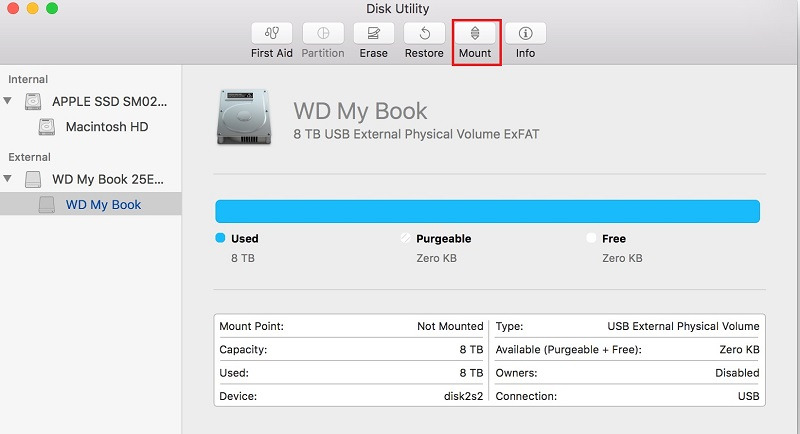
Task: Click "8 TB USB External Physical Volume ExFAT" subtitle
Action: click(416, 134)
